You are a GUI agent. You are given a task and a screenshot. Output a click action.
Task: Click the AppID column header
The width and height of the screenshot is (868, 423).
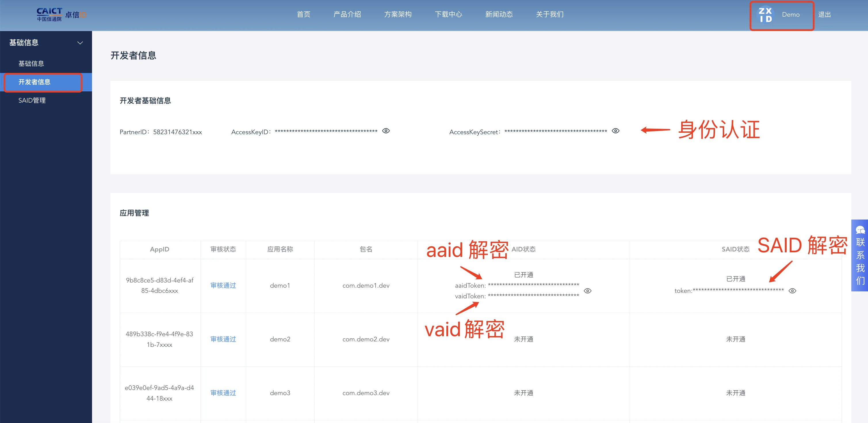pos(159,249)
